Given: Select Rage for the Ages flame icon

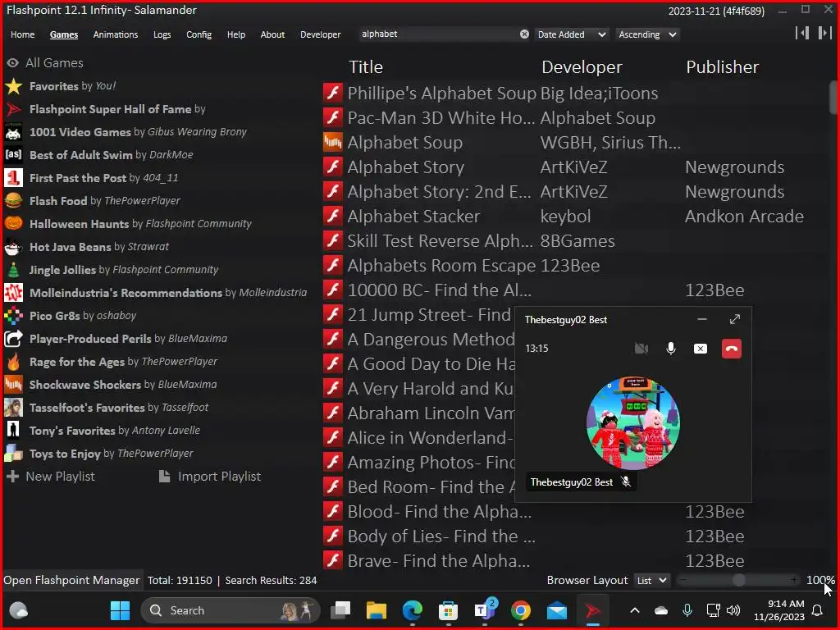Looking at the screenshot, I should [x=13, y=362].
